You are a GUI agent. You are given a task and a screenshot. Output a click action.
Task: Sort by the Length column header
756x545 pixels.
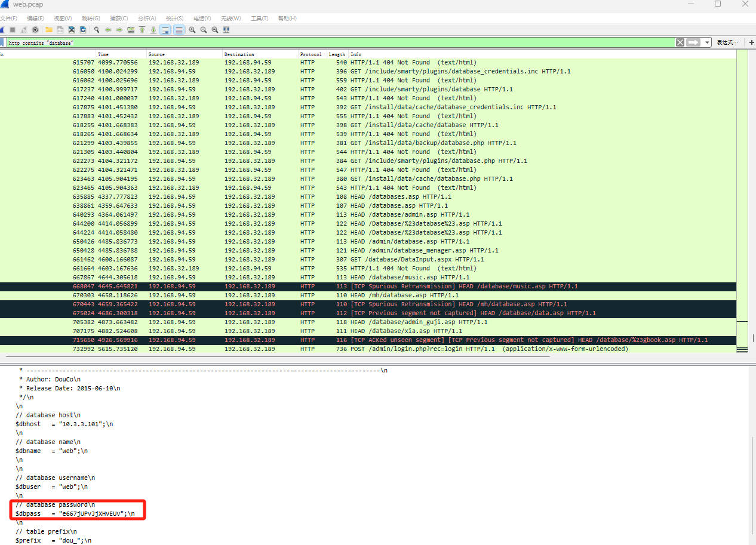[x=338, y=54]
